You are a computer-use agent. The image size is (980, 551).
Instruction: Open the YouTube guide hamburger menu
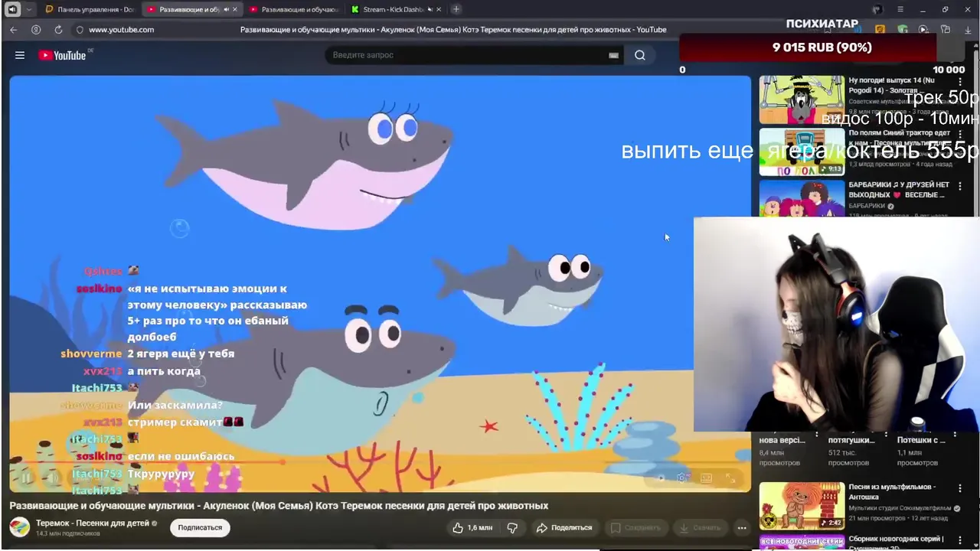click(20, 55)
